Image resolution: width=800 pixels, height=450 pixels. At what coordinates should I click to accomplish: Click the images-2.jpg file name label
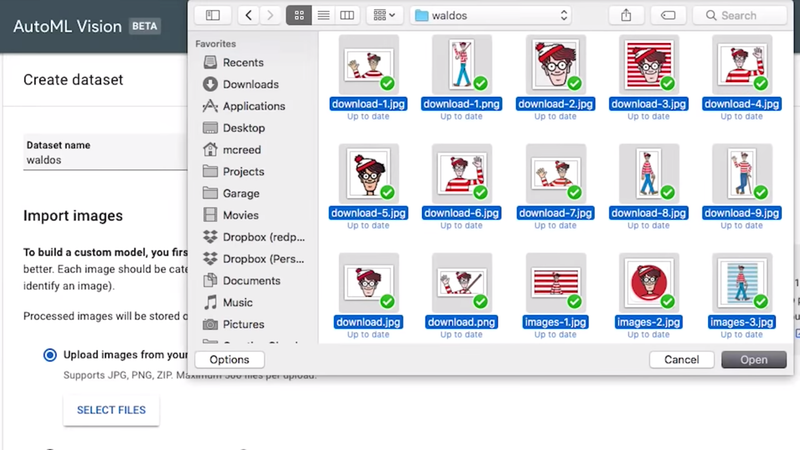648,322
